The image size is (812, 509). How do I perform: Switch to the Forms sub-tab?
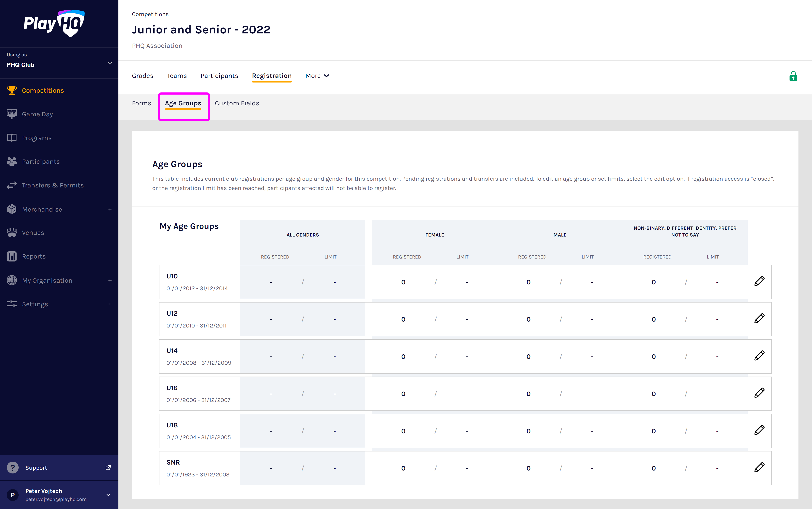[141, 103]
